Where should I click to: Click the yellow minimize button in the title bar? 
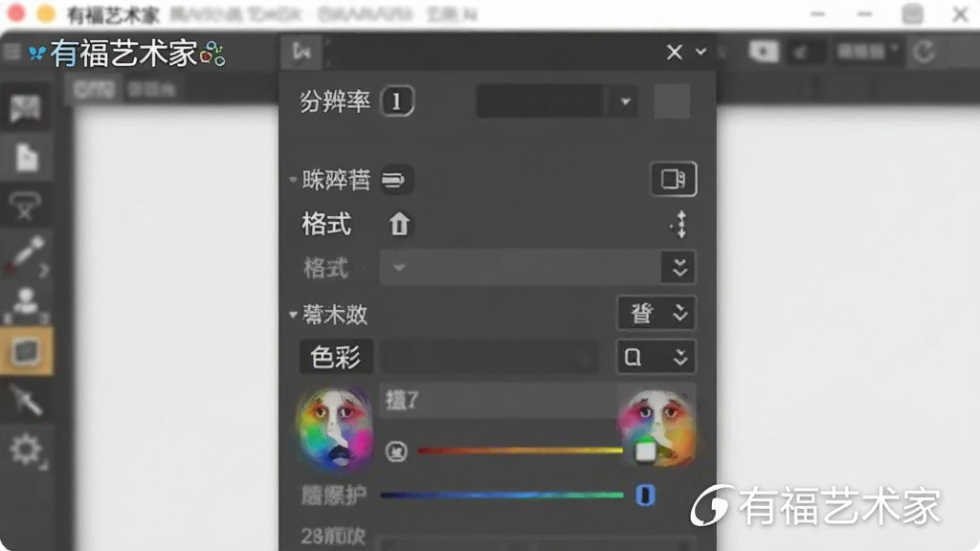(x=46, y=13)
